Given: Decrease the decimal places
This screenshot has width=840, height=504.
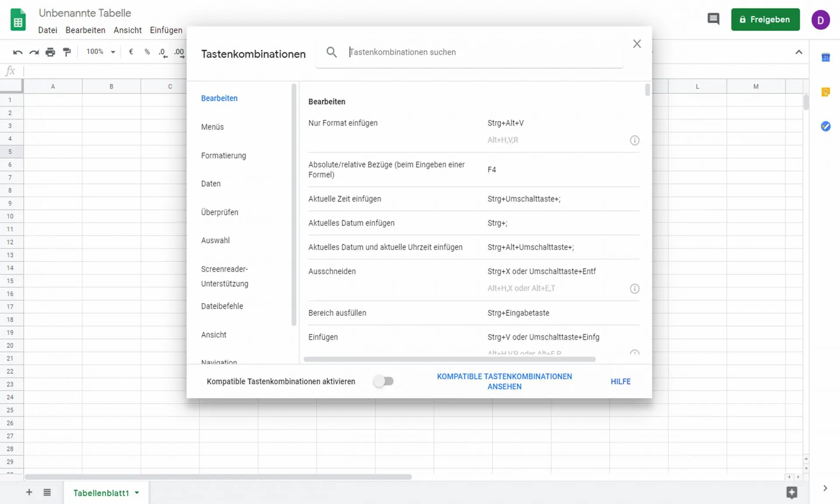Looking at the screenshot, I should 163,52.
